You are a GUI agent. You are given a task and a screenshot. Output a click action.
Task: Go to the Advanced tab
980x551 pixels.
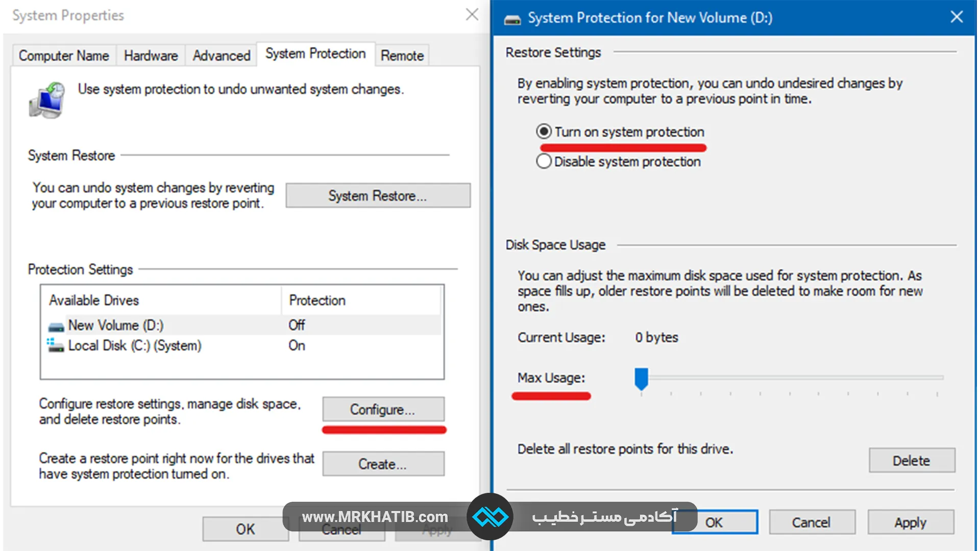[x=221, y=56]
